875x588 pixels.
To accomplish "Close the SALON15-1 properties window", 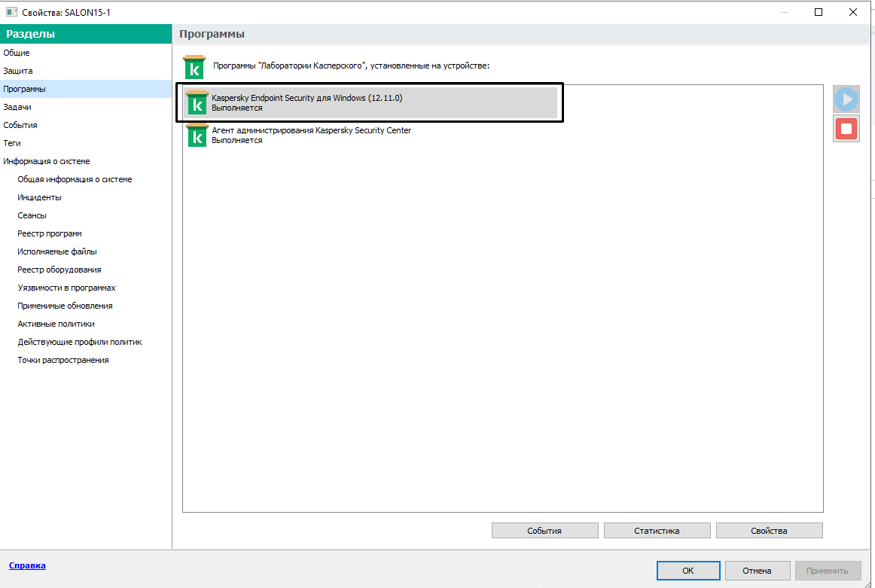I will 853,12.
